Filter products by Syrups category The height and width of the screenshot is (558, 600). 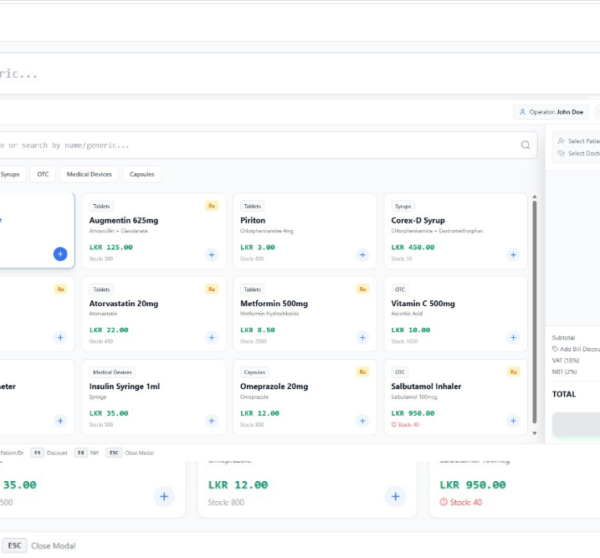pos(10,174)
